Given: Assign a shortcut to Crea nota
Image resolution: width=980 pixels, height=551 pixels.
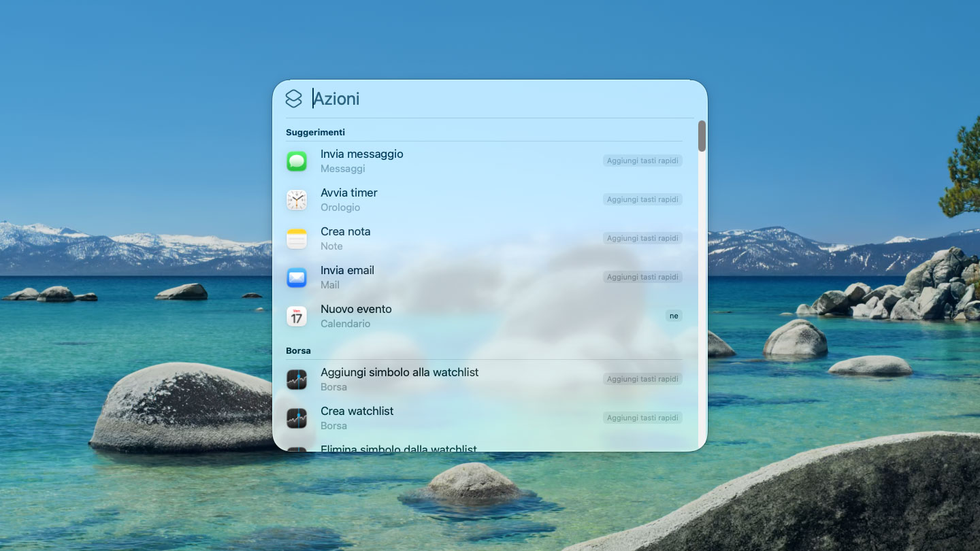Looking at the screenshot, I should (x=642, y=238).
